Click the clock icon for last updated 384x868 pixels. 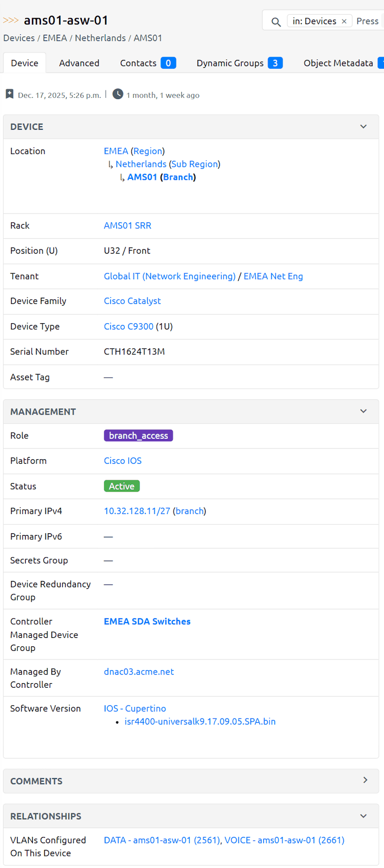coord(118,94)
